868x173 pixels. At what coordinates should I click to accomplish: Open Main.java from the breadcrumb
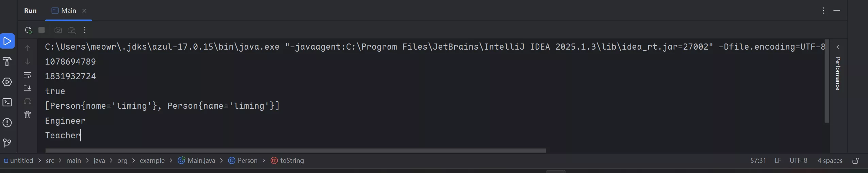[201, 161]
